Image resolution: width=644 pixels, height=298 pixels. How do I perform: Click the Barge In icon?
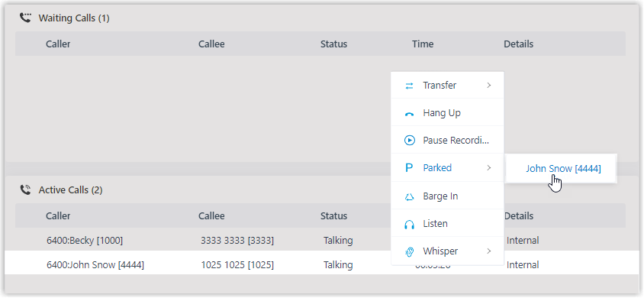(x=409, y=197)
